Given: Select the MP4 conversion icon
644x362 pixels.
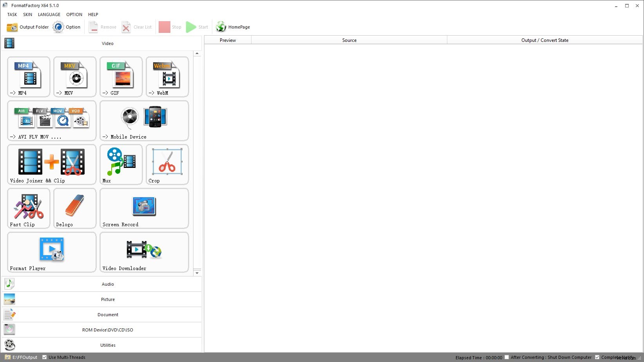Looking at the screenshot, I should tap(29, 77).
